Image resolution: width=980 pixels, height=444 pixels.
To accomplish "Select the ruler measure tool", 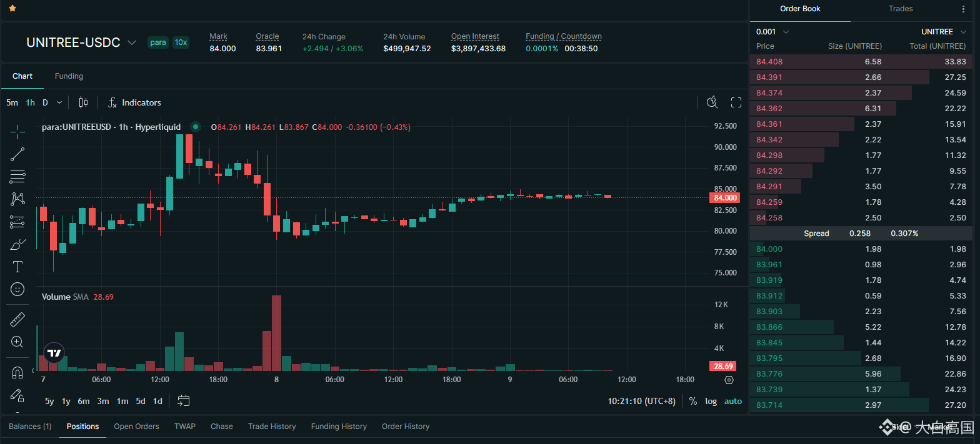I will click(17, 320).
